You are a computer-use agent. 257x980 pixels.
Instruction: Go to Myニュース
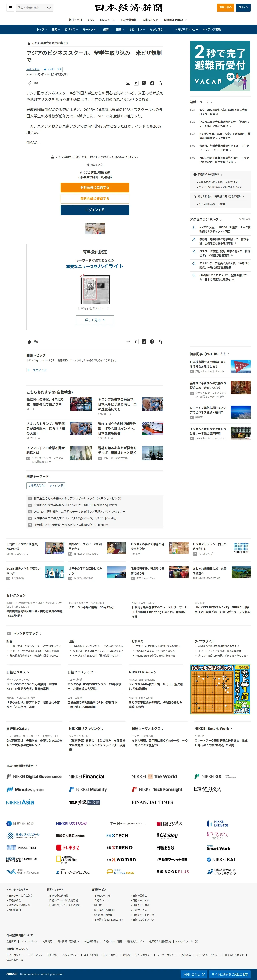(107, 20)
